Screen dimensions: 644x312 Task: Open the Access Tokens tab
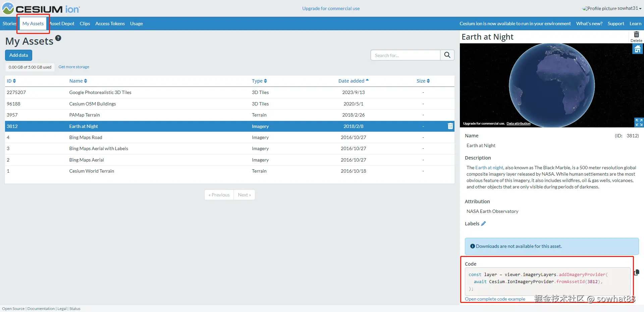[110, 24]
